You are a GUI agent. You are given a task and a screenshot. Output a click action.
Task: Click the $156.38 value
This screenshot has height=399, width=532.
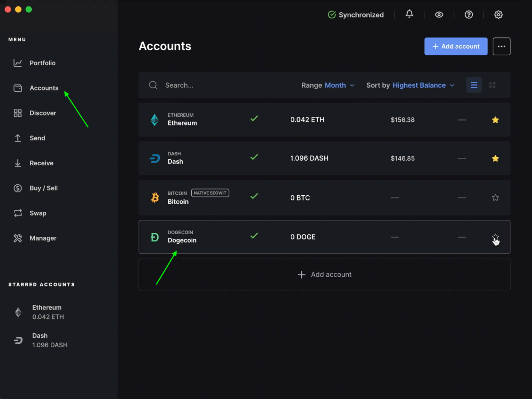(402, 120)
